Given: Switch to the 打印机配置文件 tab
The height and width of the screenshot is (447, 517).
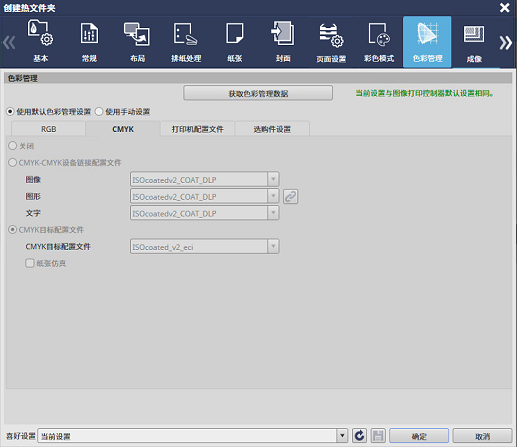Looking at the screenshot, I should point(198,129).
